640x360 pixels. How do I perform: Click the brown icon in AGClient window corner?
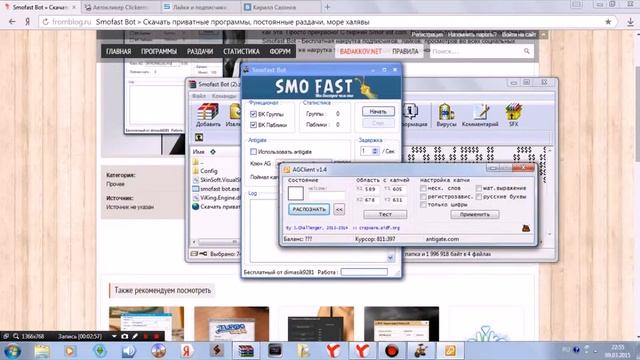point(526,228)
